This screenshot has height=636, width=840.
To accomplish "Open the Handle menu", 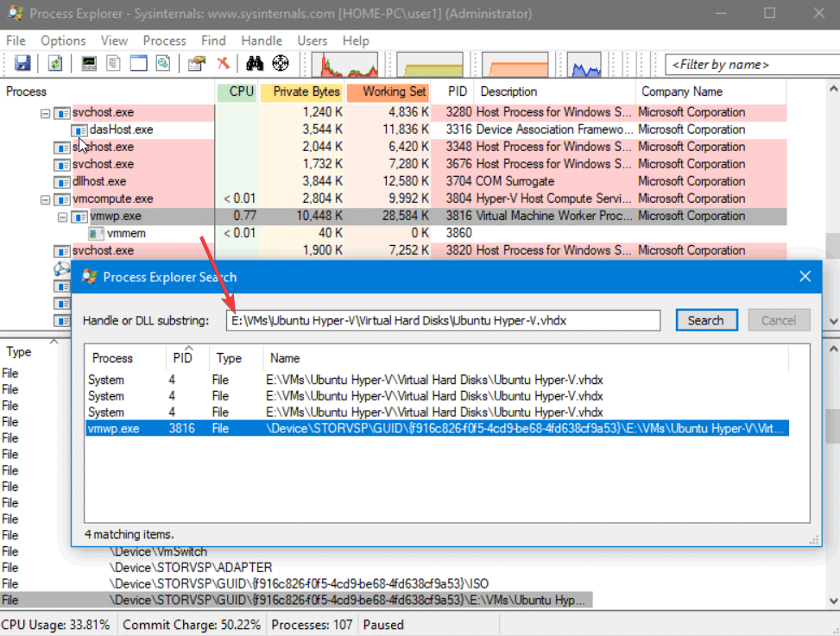I will (261, 41).
